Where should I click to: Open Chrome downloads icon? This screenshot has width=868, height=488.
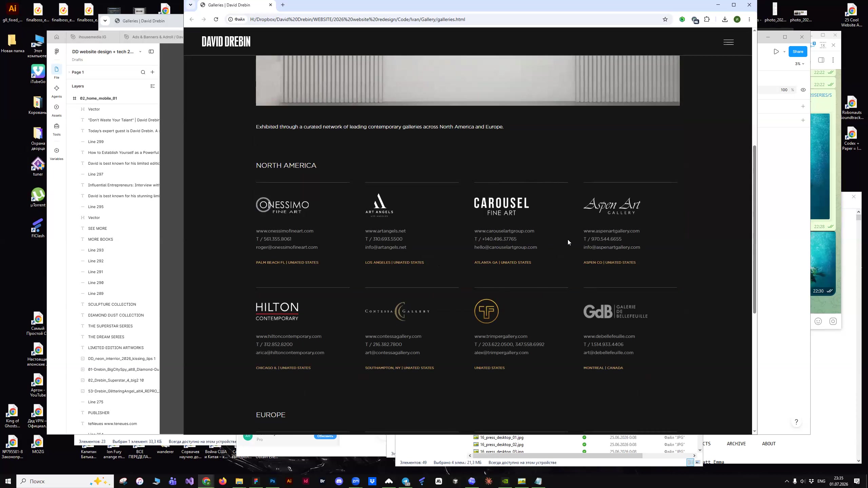[x=725, y=19]
